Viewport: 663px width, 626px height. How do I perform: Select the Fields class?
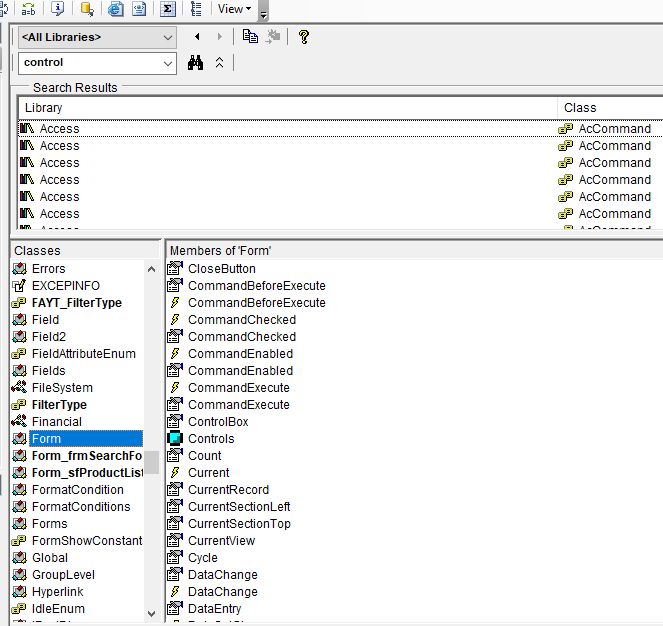click(49, 371)
